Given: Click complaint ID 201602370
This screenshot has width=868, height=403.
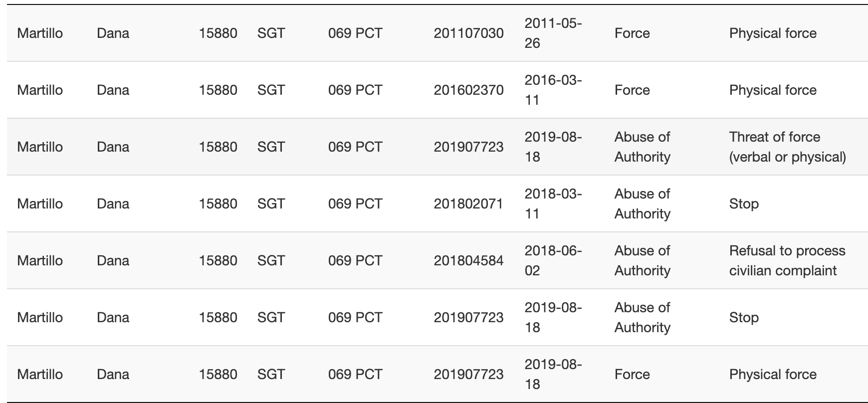Looking at the screenshot, I should click(x=468, y=90).
